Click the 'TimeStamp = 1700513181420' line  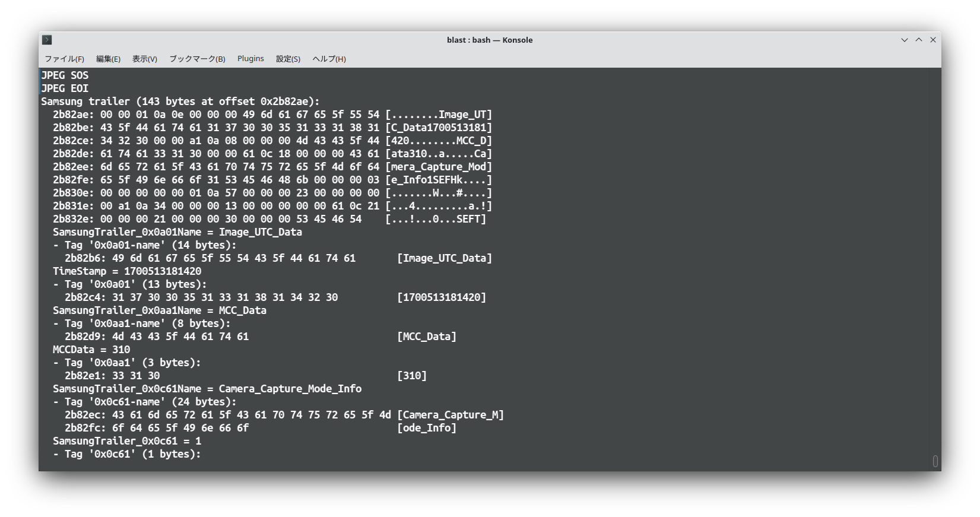coord(127,271)
